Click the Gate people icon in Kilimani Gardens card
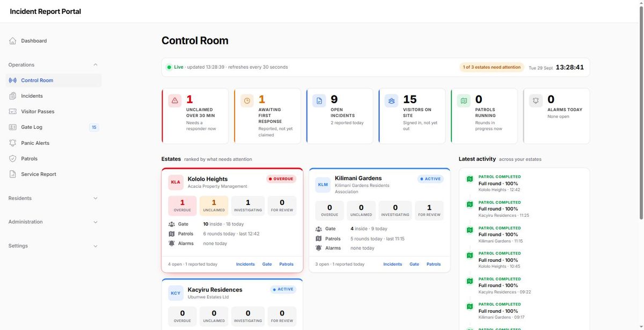 (x=319, y=229)
